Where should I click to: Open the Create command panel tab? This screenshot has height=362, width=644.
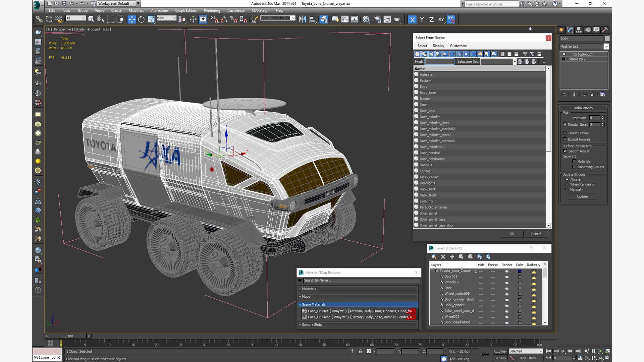coord(561,30)
